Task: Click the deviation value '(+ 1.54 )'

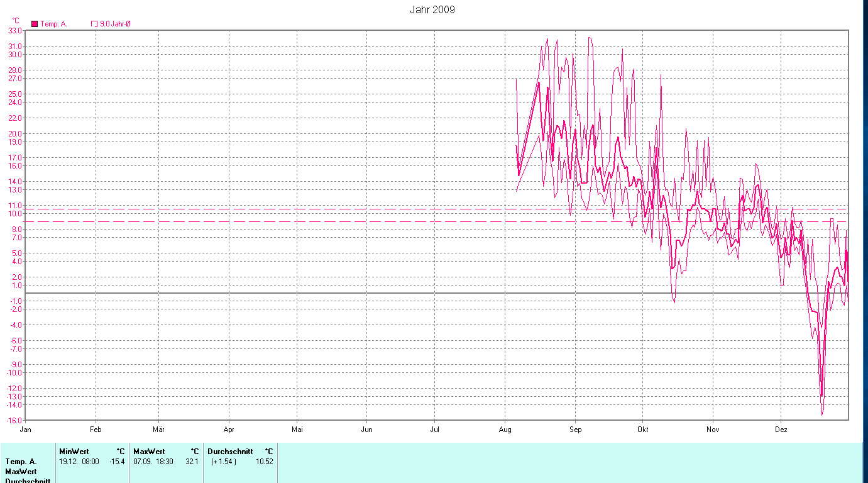Action: tap(223, 462)
